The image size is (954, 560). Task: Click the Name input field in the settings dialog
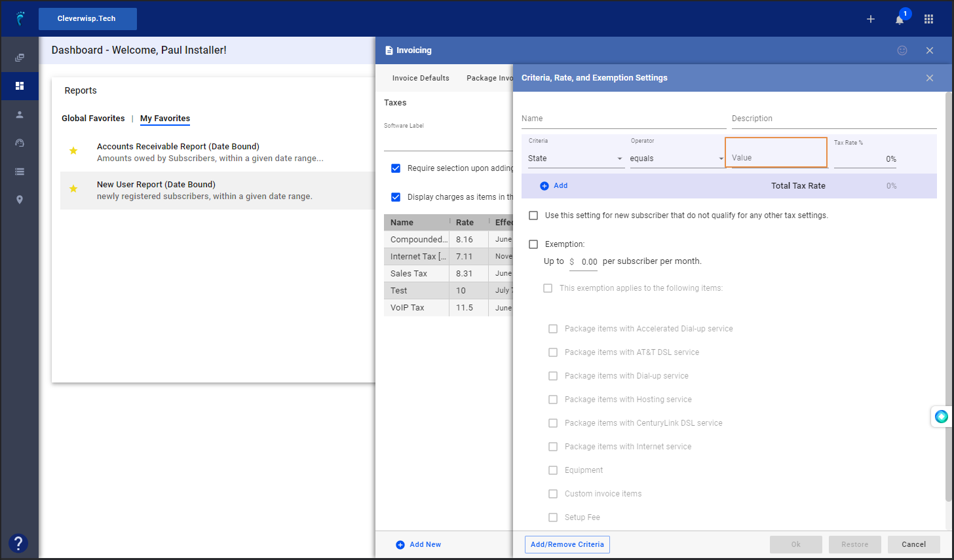(624, 119)
